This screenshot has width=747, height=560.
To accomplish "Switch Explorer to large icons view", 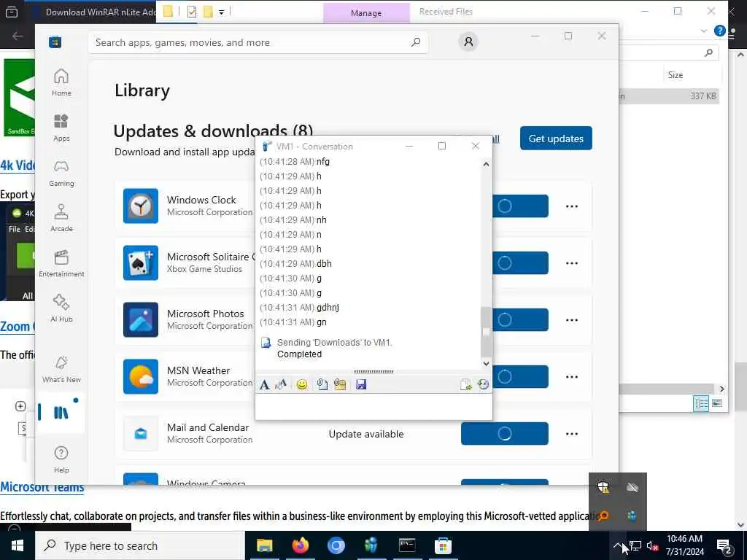I will (717, 404).
